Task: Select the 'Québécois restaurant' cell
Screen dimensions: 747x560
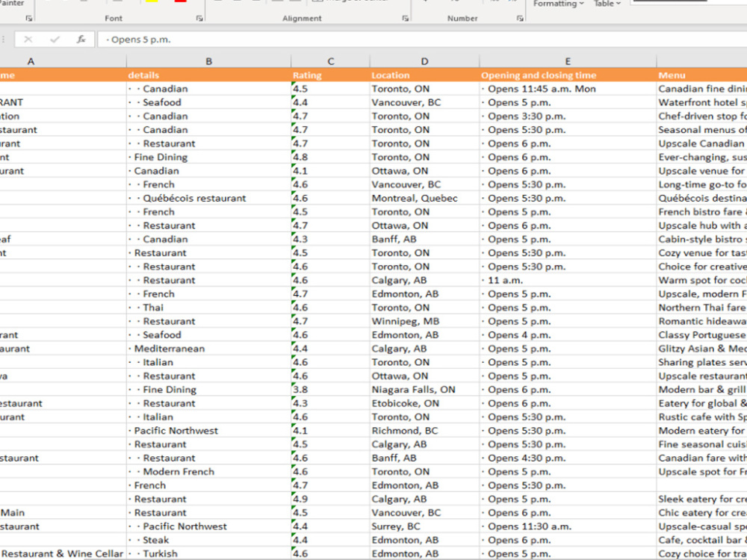Action: [x=208, y=198]
